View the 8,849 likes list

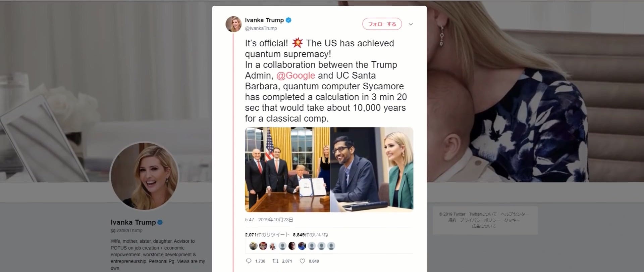point(311,235)
